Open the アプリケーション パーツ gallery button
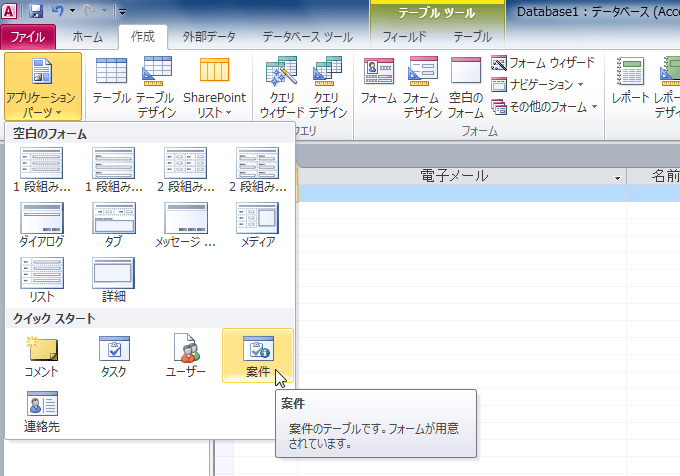 pos(42,87)
